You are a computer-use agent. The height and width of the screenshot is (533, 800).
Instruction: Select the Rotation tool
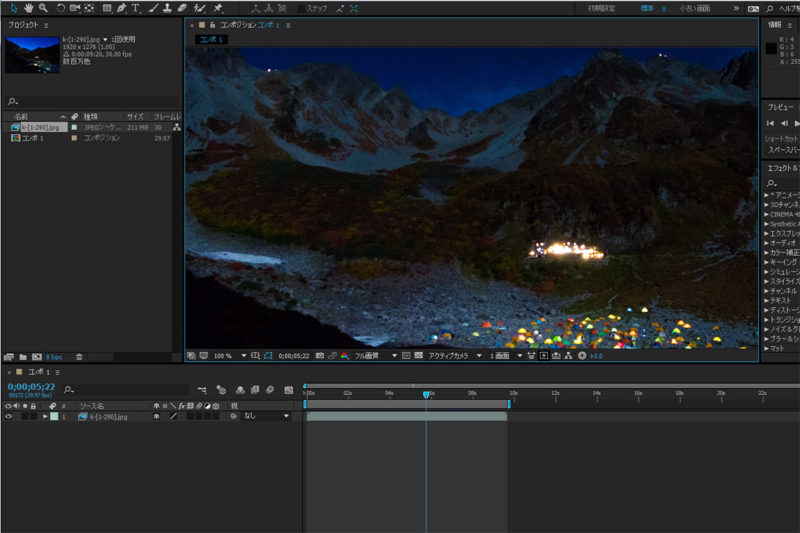[x=60, y=8]
